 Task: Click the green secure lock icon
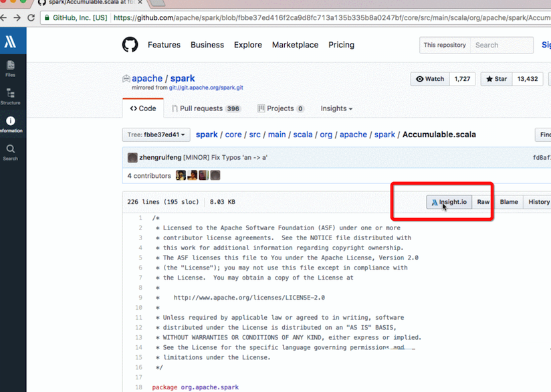47,17
